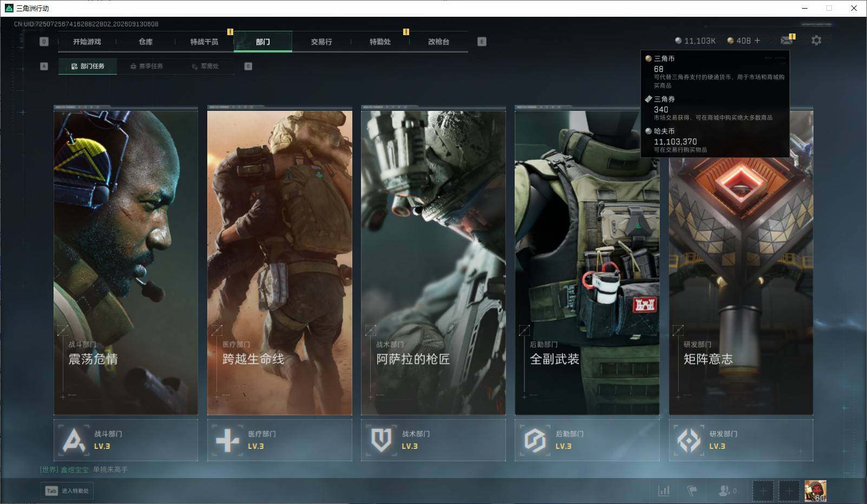
Task: Open the 特勤处 tab
Action: [380, 42]
